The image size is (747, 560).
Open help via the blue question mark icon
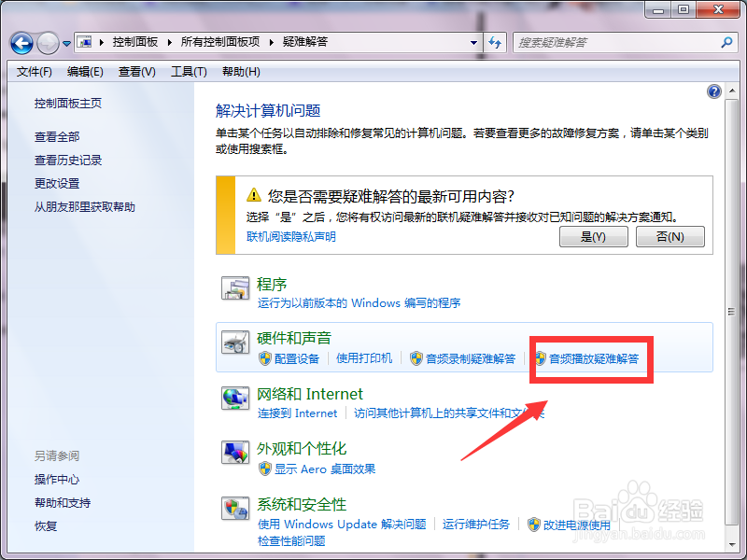[713, 91]
